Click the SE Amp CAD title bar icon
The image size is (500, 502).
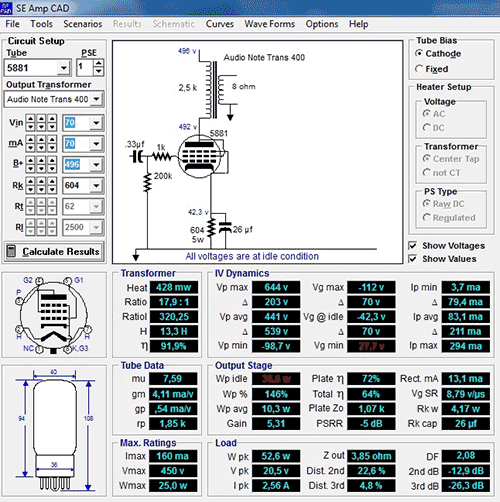[6, 8]
